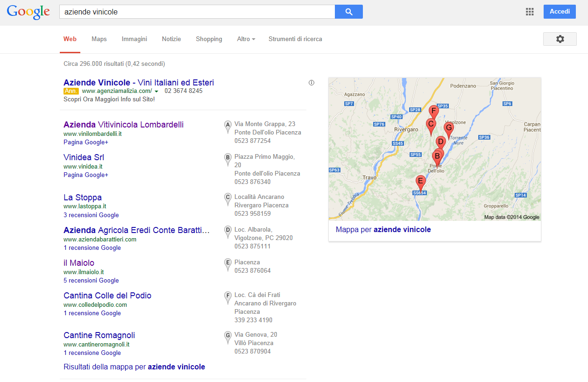The width and height of the screenshot is (588, 382).
Task: Open Azienda Agricola Eredi Conte Baratti result
Action: 137,230
